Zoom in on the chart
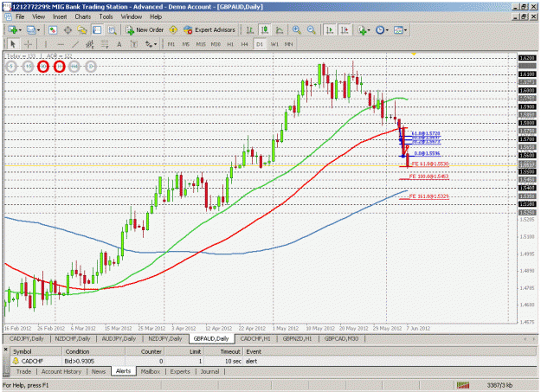The image size is (541, 392). [x=296, y=30]
